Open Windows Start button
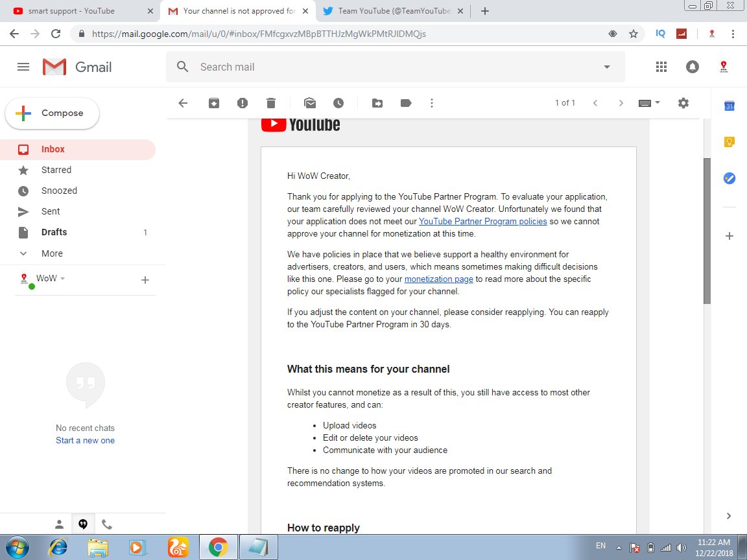This screenshot has width=747, height=560. (17, 548)
